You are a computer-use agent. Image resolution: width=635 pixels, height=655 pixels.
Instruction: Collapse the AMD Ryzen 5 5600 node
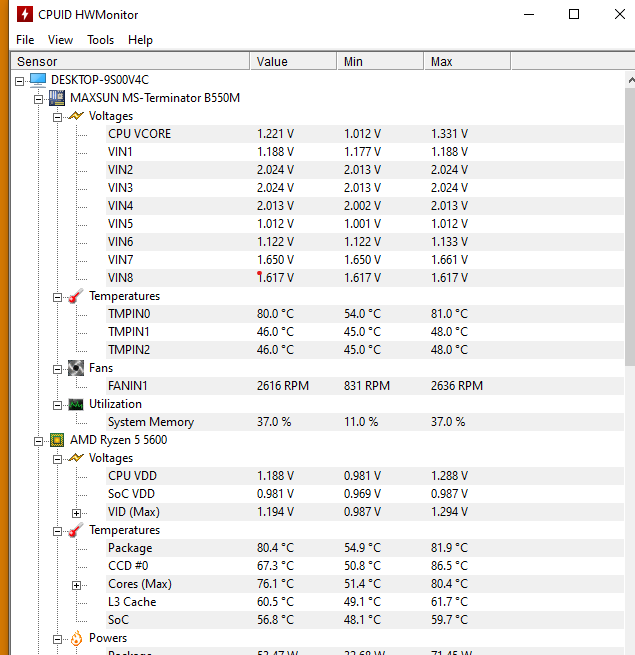[38, 441]
